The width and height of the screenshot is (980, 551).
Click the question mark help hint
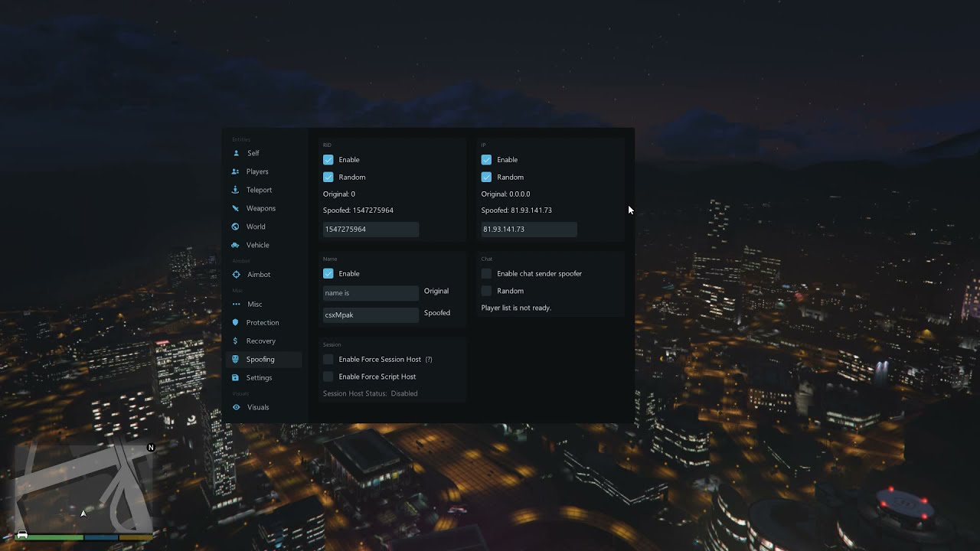click(x=429, y=360)
